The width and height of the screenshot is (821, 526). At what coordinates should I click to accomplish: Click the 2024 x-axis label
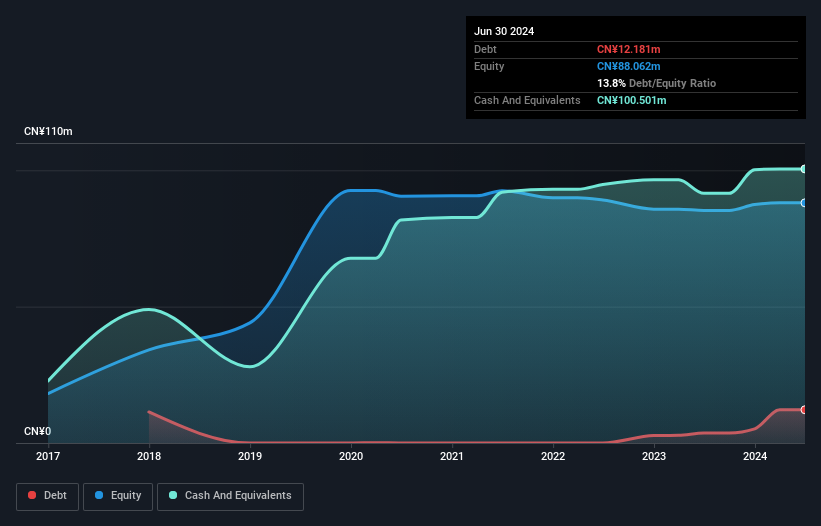755,456
